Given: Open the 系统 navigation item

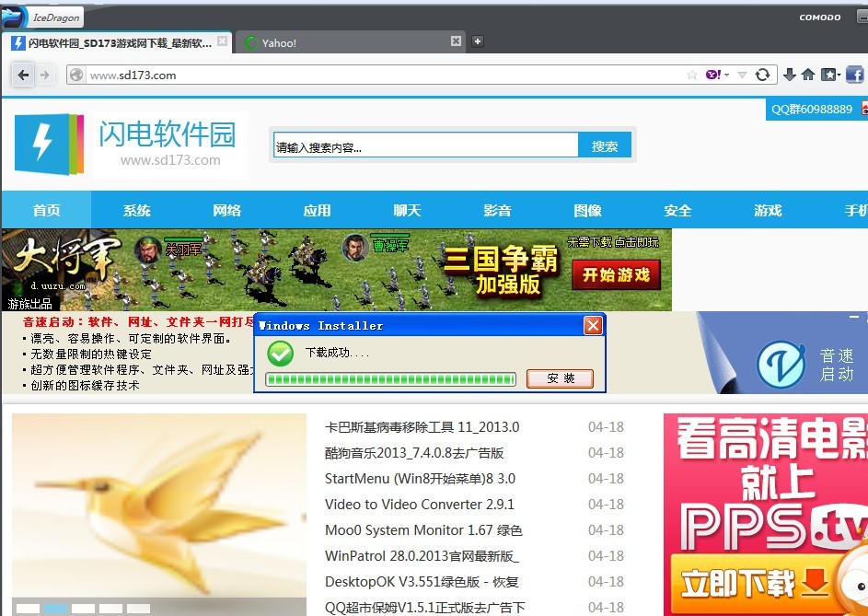Looking at the screenshot, I should pyautogui.click(x=137, y=210).
